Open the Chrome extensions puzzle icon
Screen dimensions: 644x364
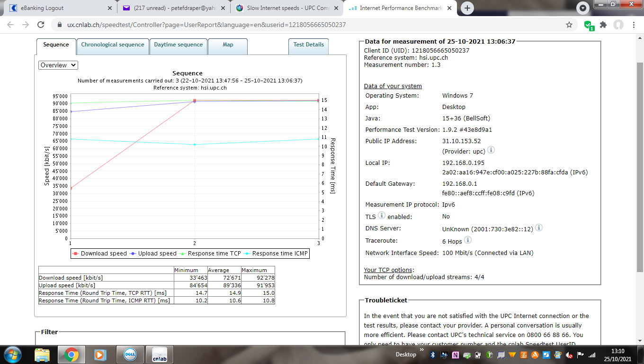pos(603,25)
